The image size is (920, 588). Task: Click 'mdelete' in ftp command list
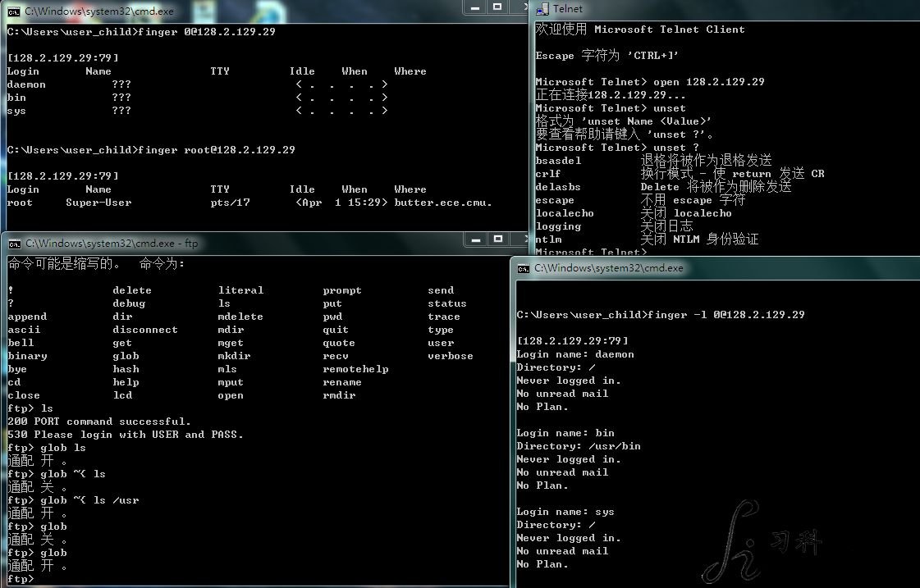tap(240, 317)
